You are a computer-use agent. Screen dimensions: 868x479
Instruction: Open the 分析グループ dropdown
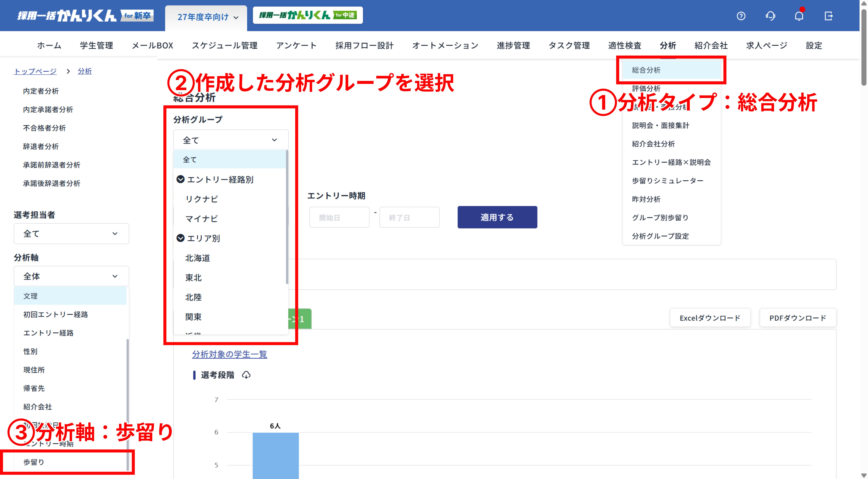pyautogui.click(x=230, y=139)
